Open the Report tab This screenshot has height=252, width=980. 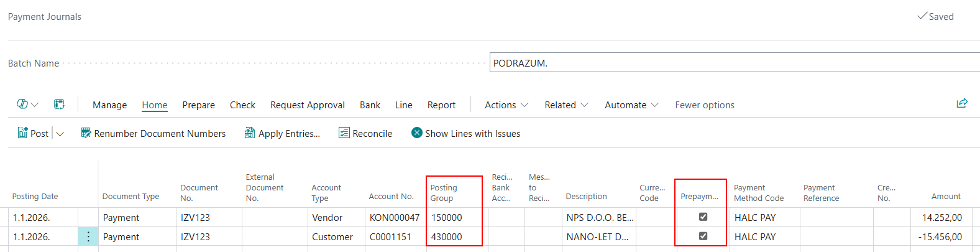(441, 105)
